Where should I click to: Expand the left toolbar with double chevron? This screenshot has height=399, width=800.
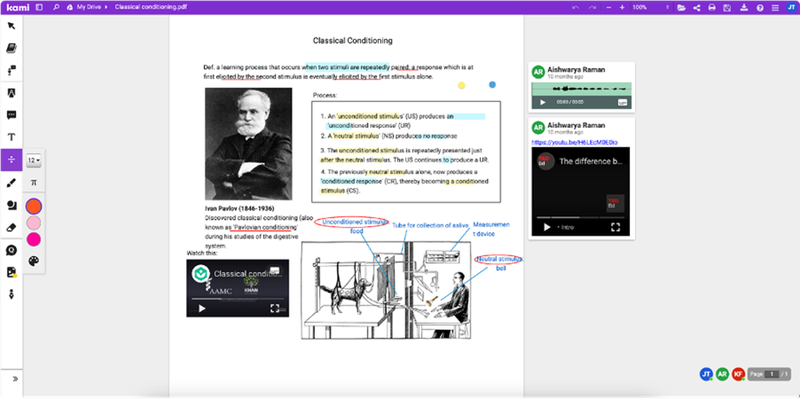15,379
